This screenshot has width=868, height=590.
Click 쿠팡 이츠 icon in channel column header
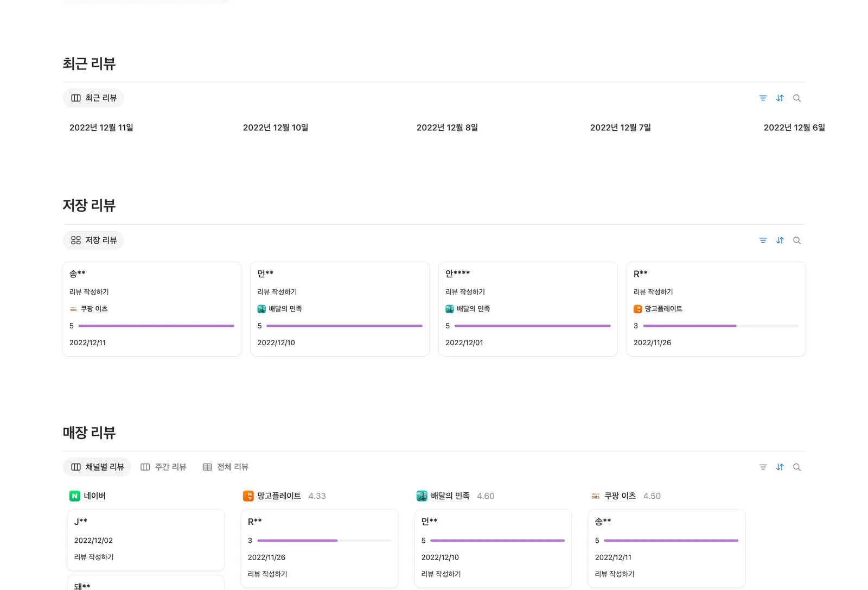[596, 496]
